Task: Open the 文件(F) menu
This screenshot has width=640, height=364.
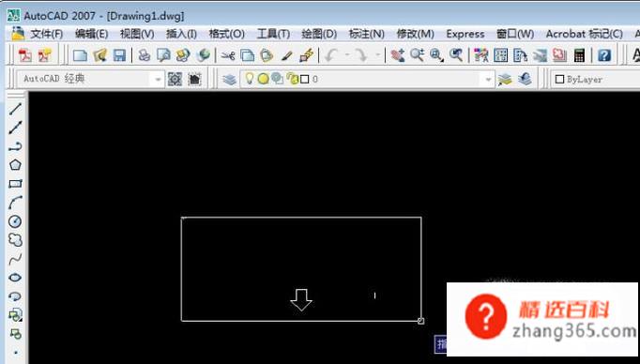Action: pos(47,34)
